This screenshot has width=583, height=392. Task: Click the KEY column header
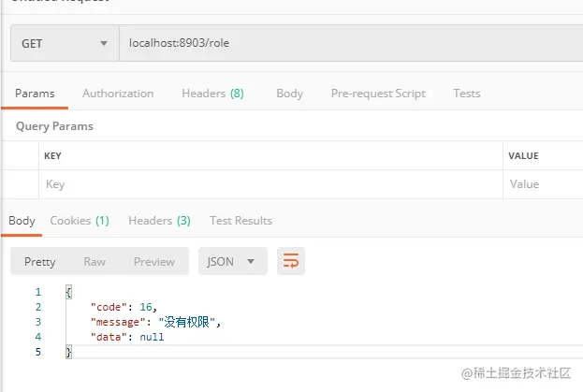tap(52, 155)
